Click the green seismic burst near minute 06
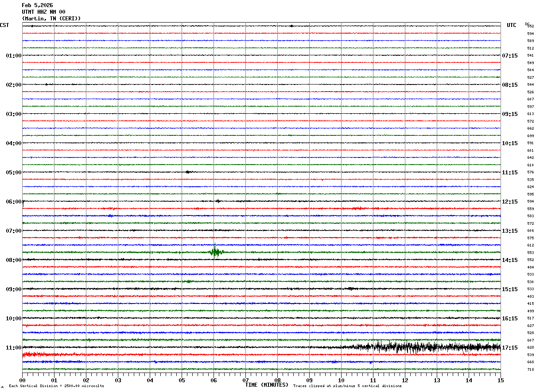 point(216,252)
